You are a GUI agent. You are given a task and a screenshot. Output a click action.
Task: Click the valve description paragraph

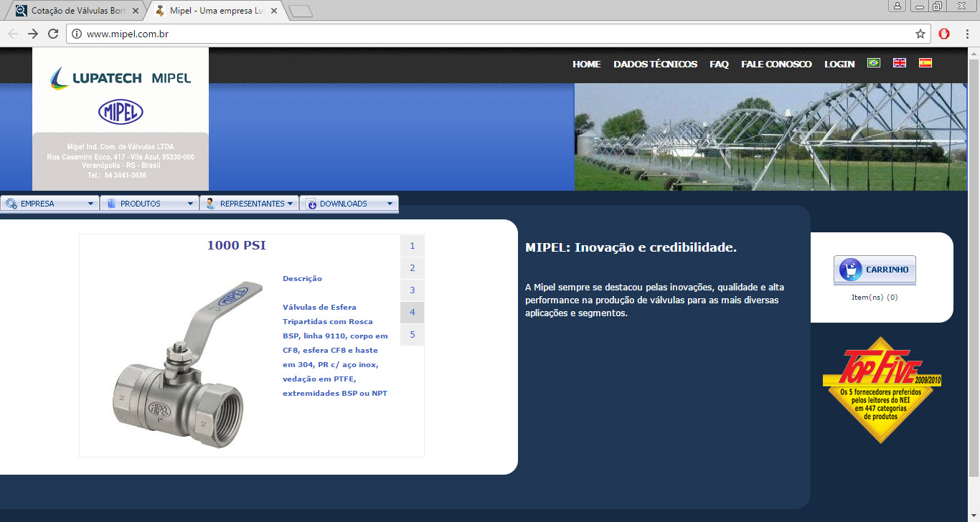click(x=335, y=350)
